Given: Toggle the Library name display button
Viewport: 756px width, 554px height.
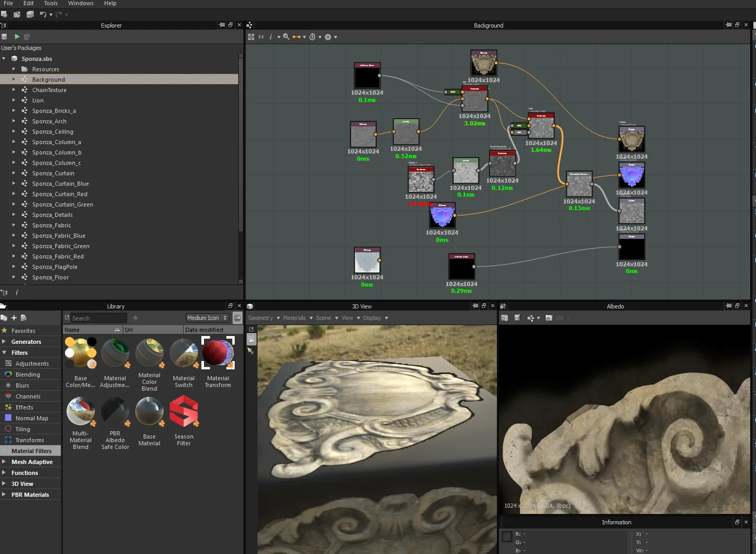Looking at the screenshot, I should coord(237,318).
